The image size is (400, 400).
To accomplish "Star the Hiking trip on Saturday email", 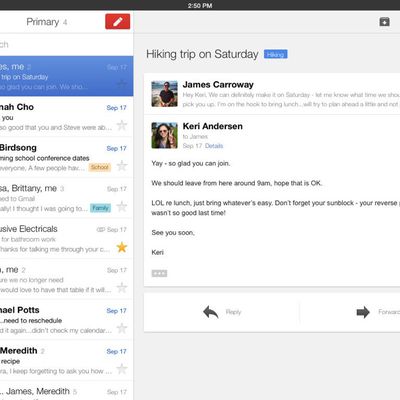I will coord(122,83).
